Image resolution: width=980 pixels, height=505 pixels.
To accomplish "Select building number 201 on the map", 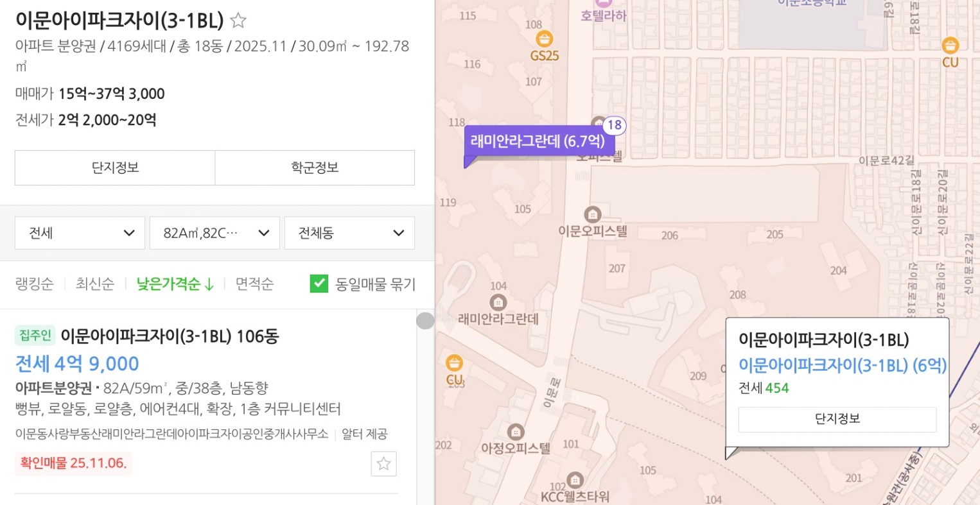I will pyautogui.click(x=854, y=477).
